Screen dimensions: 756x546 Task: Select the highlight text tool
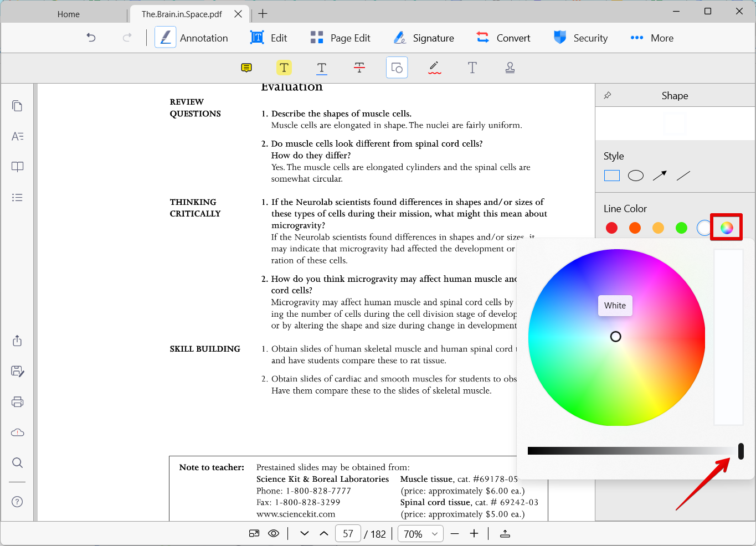click(x=284, y=68)
